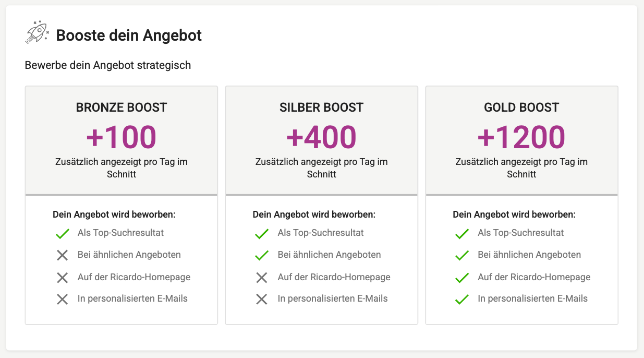Click the rocket icon beside Booste dein Angebot
644x358 pixels.
click(x=37, y=33)
